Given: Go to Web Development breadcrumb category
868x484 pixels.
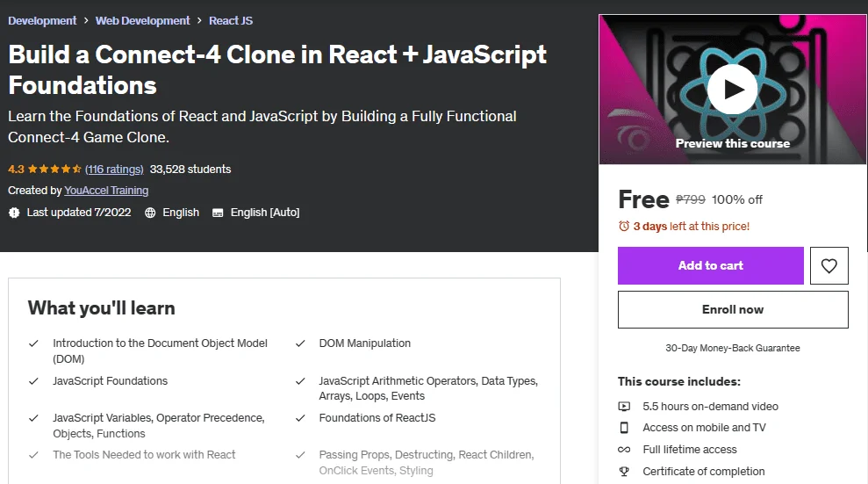Looking at the screenshot, I should click(142, 20).
